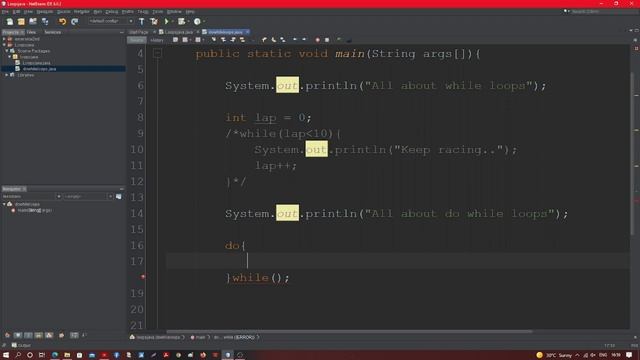Switch editor to Source view

(137, 40)
